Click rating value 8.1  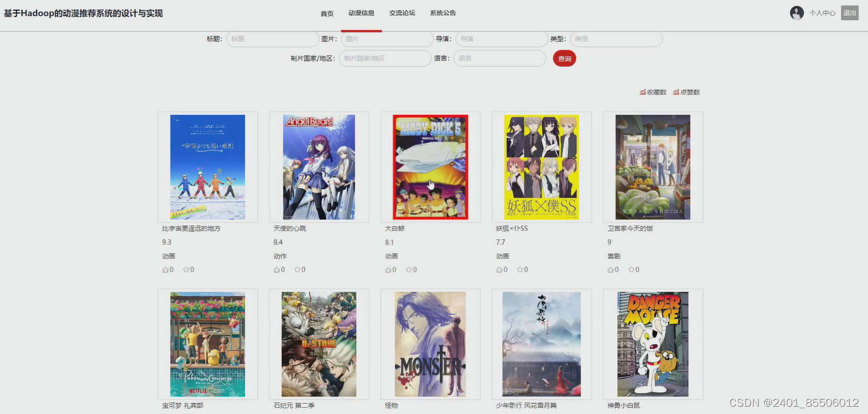click(x=389, y=243)
